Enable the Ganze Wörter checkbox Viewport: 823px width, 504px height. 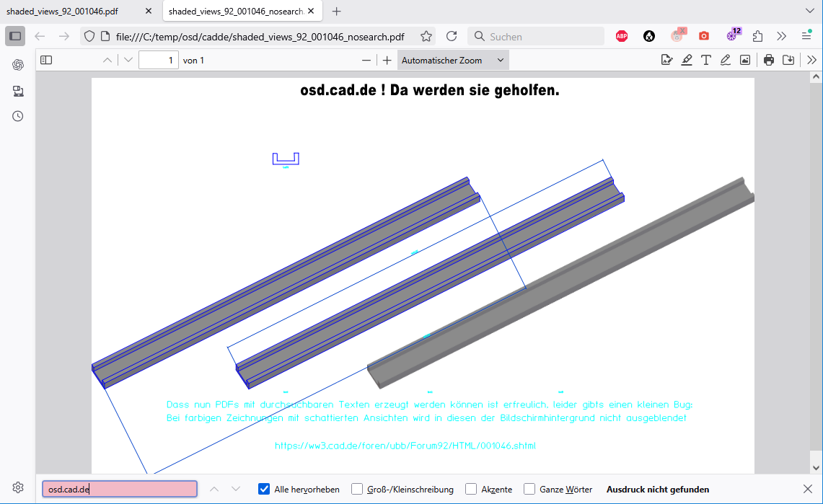tap(529, 490)
